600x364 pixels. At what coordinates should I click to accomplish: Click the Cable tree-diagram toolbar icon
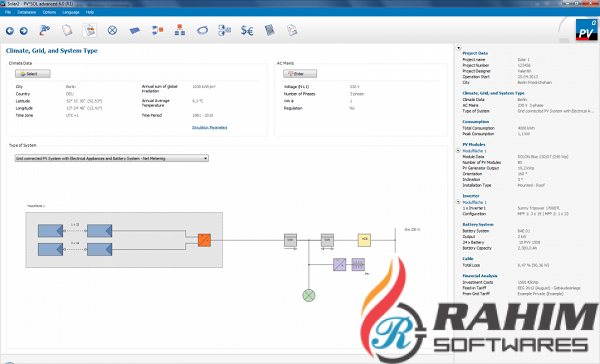pyautogui.click(x=180, y=30)
